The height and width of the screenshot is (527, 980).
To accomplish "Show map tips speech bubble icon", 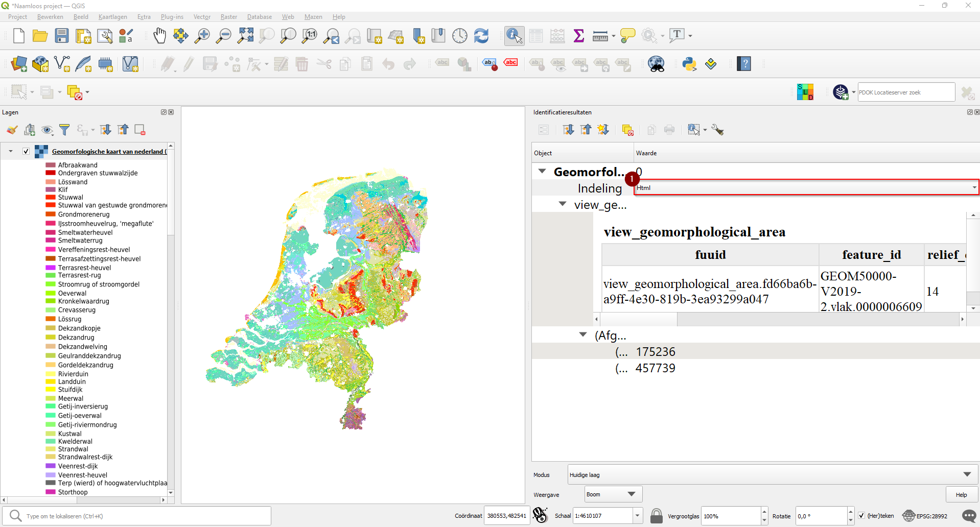I will [x=627, y=36].
